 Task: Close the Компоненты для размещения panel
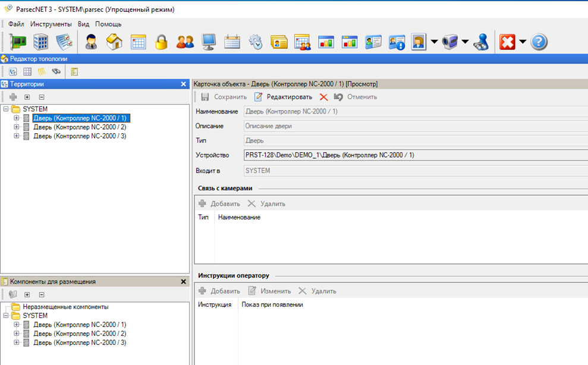click(x=184, y=282)
